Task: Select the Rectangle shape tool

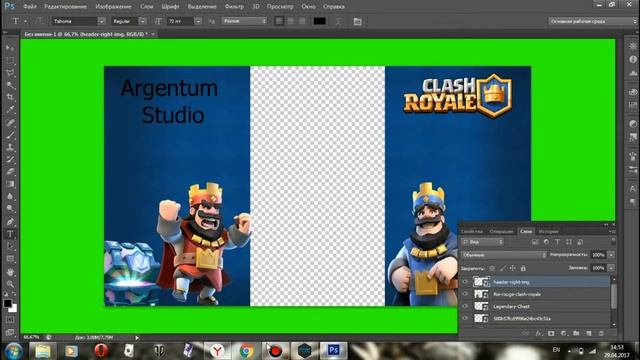Action: click(x=10, y=259)
